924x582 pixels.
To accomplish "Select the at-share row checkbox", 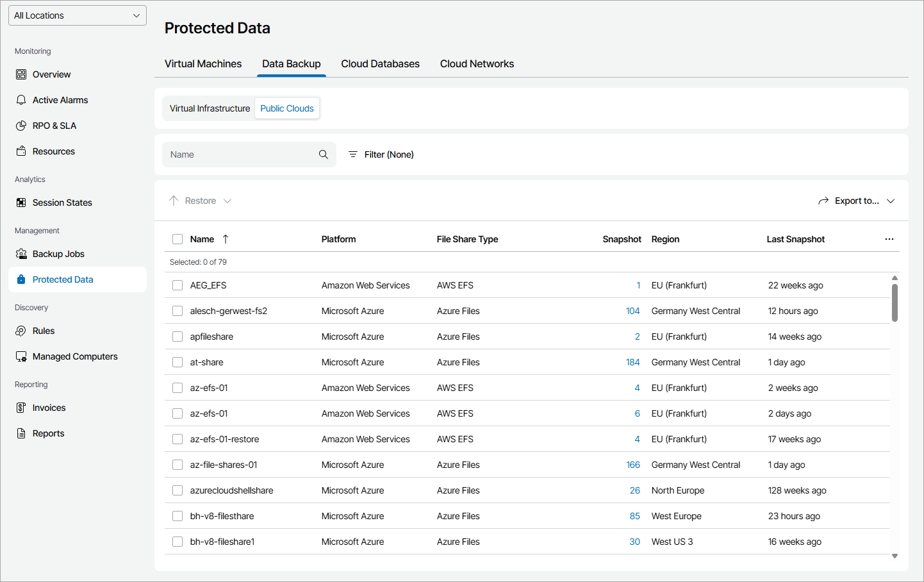I will click(177, 362).
